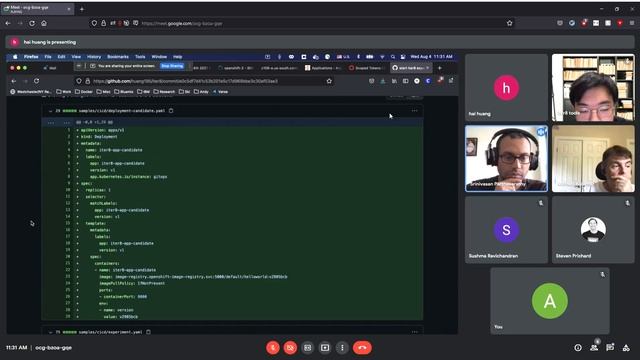The width and height of the screenshot is (640, 360).
Task: Select the Applications tab in shared browser
Action: [x=323, y=68]
